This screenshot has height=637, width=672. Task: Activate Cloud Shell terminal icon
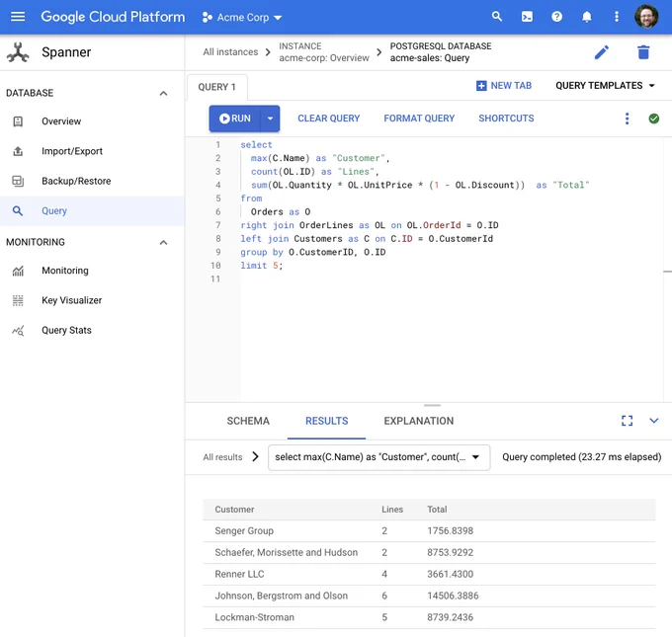[x=527, y=17]
